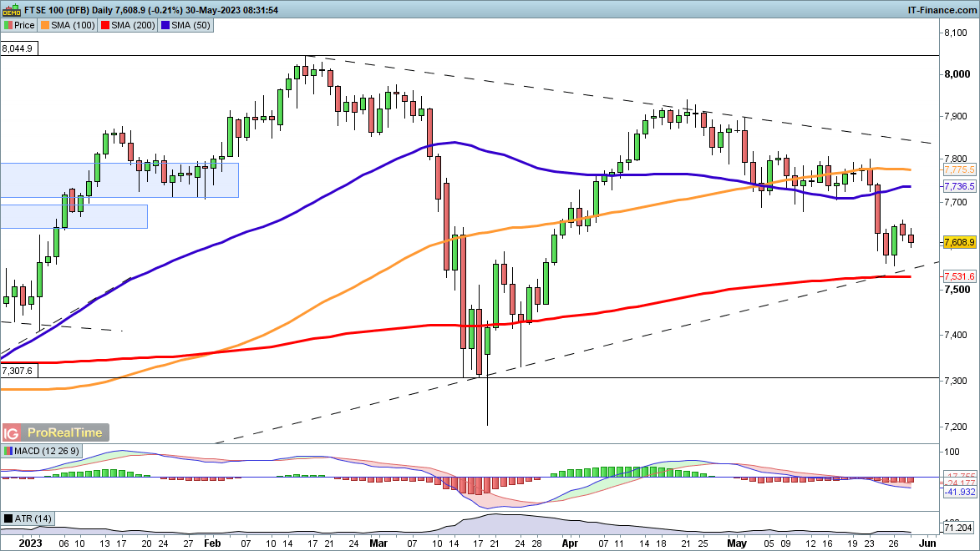The width and height of the screenshot is (980, 551).
Task: Click the MACD indicator color icon
Action: click(x=8, y=451)
